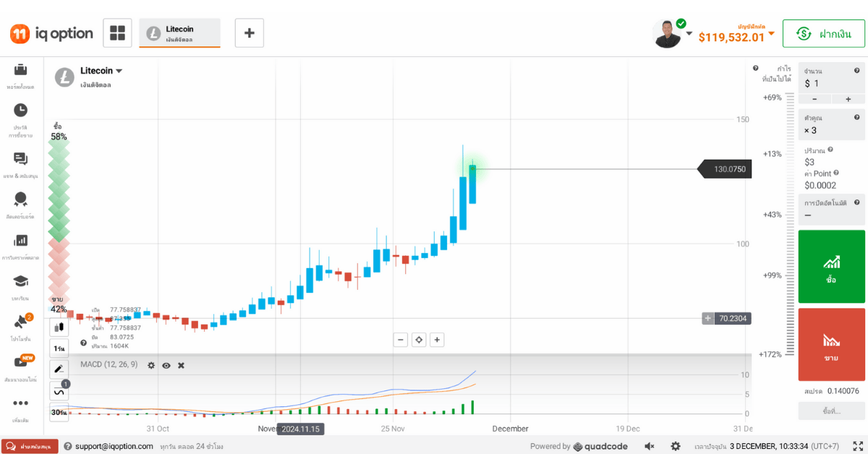
Task: Open the More three-dots sidebar item
Action: tap(20, 403)
